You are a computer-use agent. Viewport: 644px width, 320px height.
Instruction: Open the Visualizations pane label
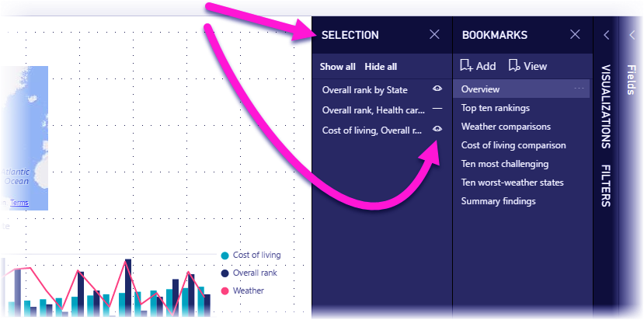(x=606, y=106)
